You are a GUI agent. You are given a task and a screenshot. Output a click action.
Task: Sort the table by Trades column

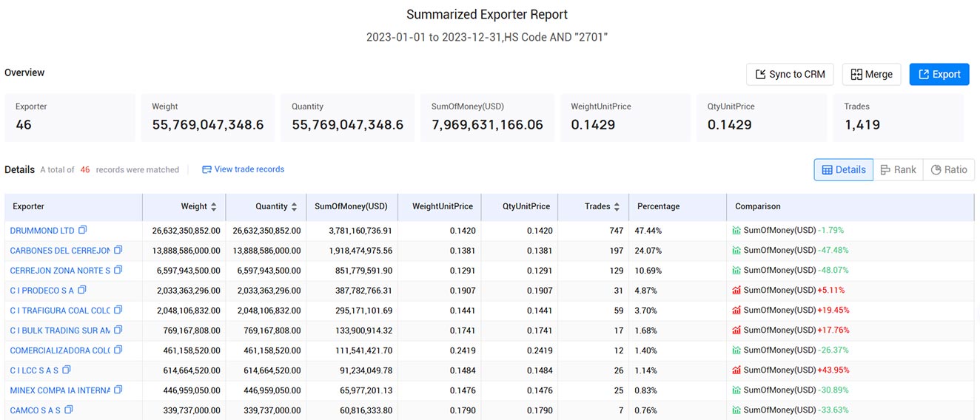click(x=617, y=207)
